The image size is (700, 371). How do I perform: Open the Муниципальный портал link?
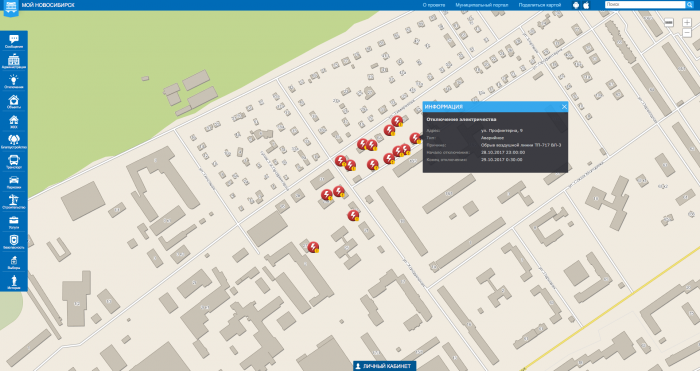(x=482, y=5)
